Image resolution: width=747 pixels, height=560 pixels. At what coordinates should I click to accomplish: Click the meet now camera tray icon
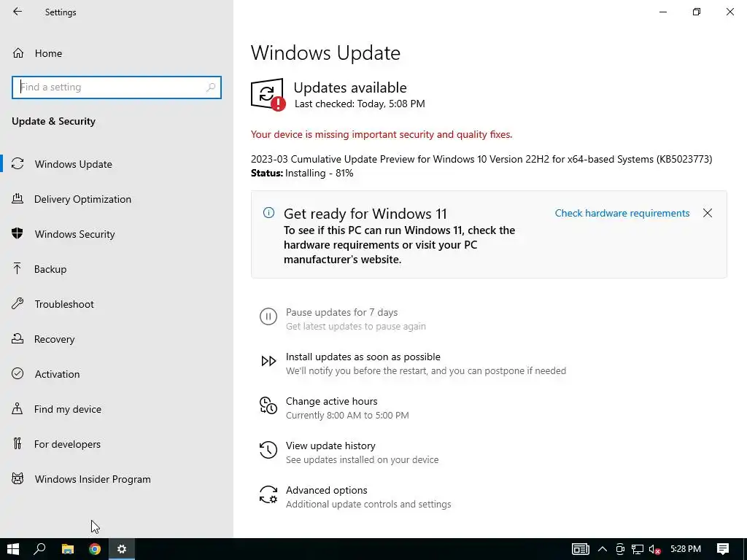tap(620, 550)
